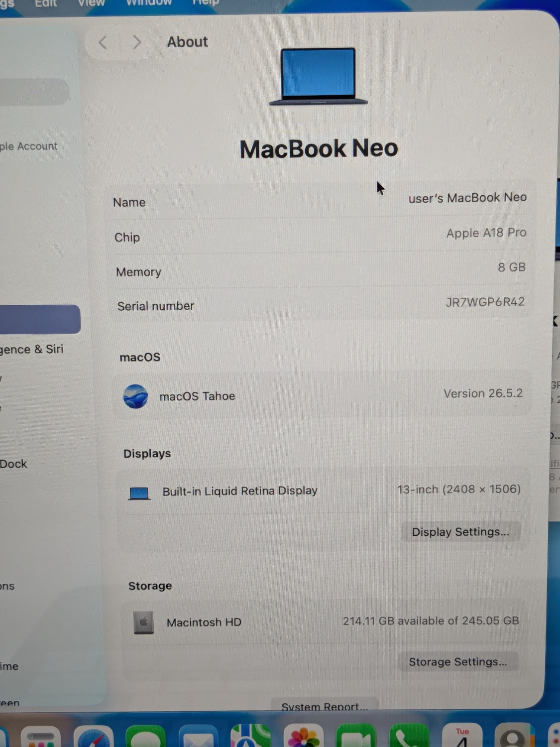The image size is (560, 747).
Task: Open Safari from the Dock
Action: coord(94,737)
